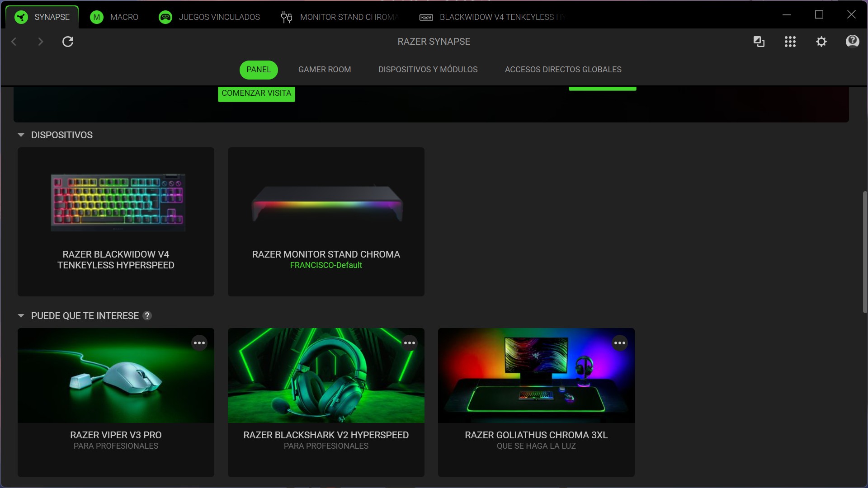868x488 pixels.
Task: Open the Razer Monitor Stand Chroma image
Action: 326,203
